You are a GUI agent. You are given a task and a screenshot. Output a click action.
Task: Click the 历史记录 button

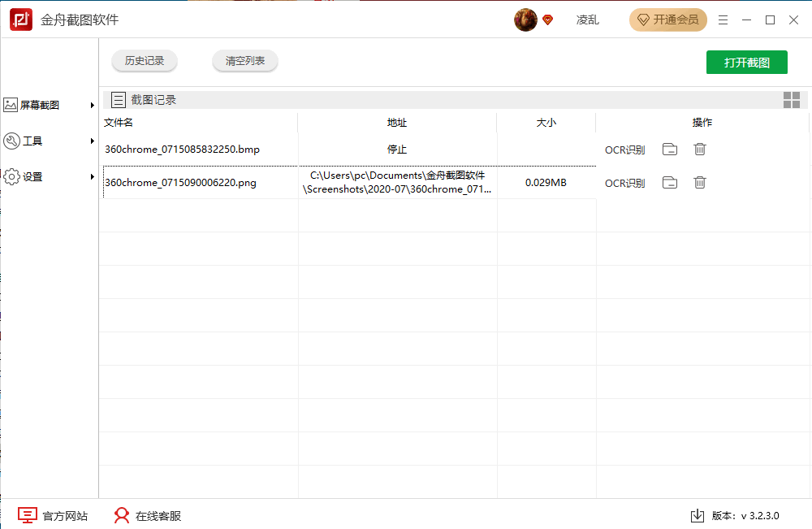pyautogui.click(x=145, y=61)
